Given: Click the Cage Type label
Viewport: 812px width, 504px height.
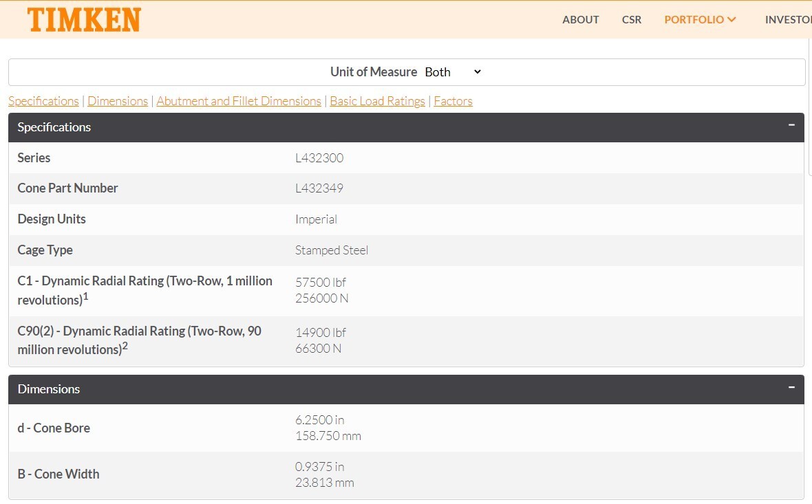Looking at the screenshot, I should 45,250.
